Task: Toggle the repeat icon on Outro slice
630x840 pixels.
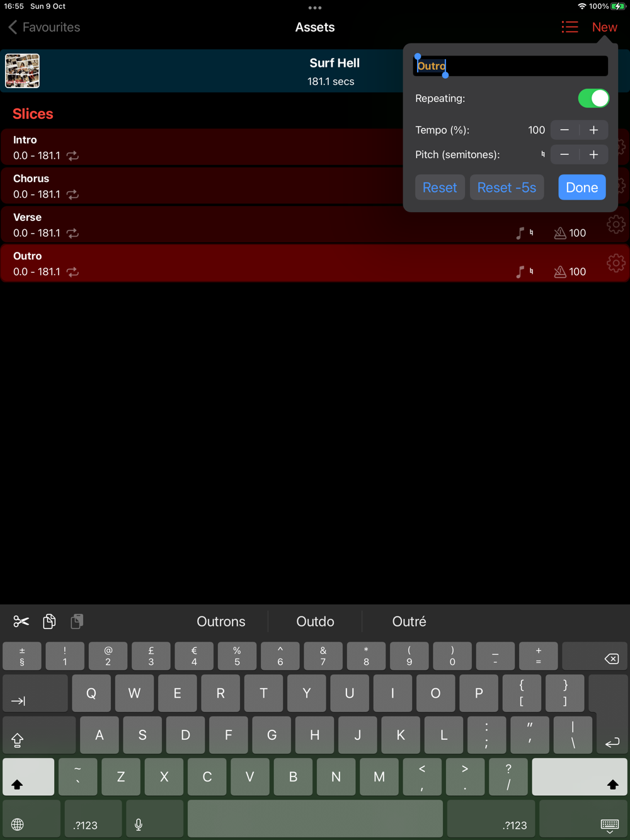Action: click(73, 272)
